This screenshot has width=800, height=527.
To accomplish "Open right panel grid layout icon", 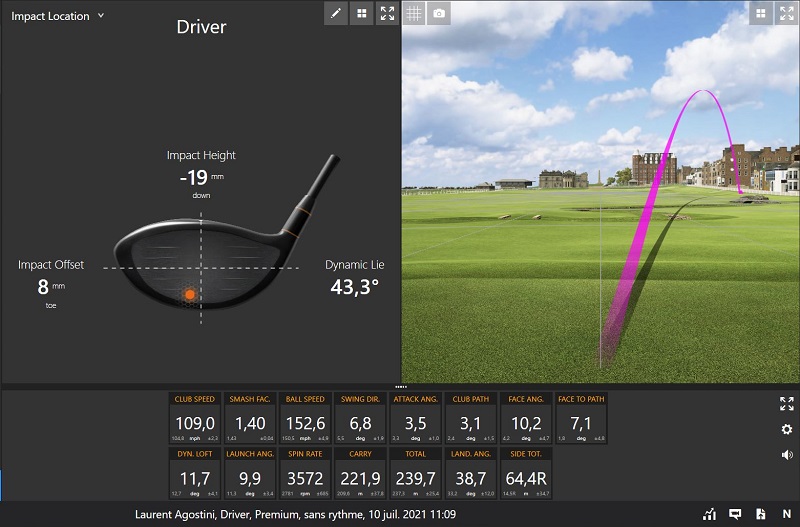I will 761,13.
